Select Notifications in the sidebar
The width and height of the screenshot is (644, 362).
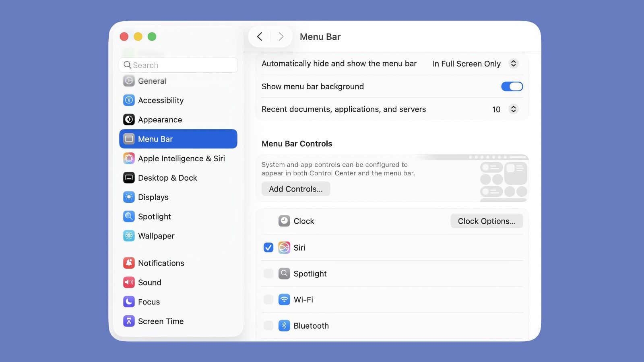[x=178, y=263]
